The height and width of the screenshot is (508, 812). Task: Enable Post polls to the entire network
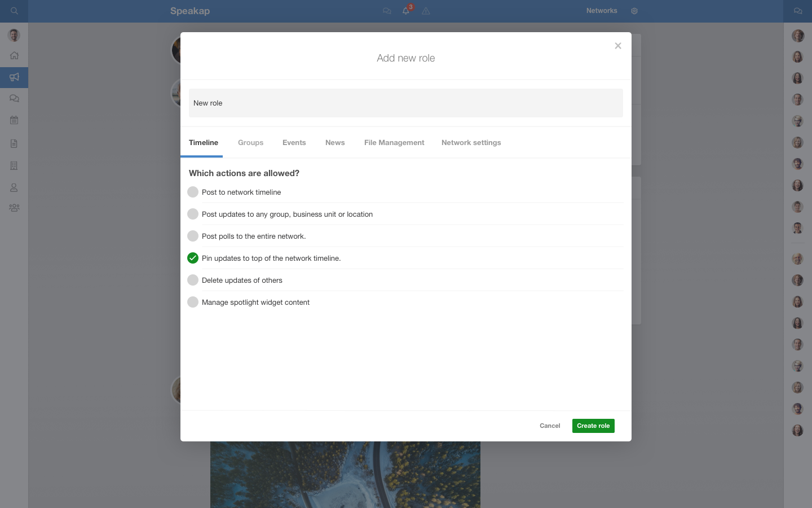coord(193,236)
